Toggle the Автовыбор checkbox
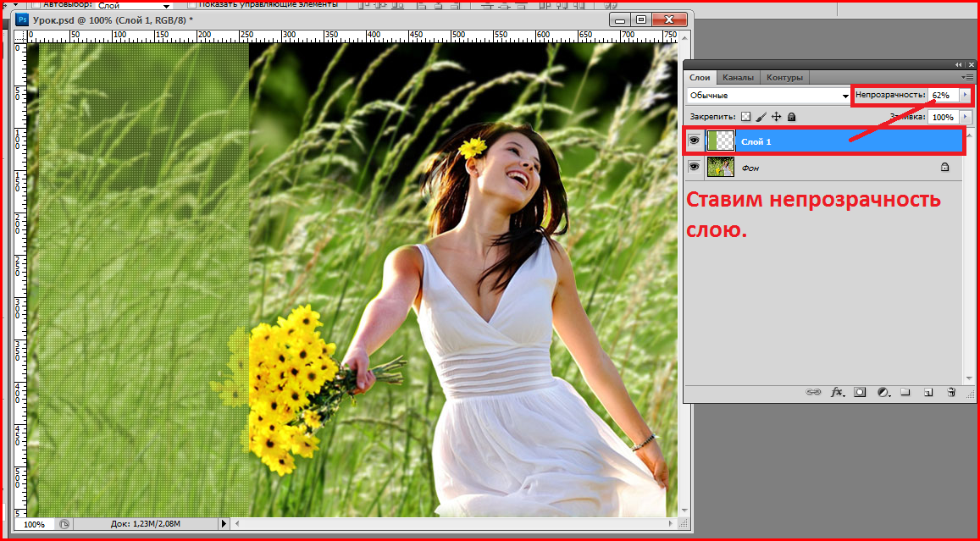 coord(36,3)
